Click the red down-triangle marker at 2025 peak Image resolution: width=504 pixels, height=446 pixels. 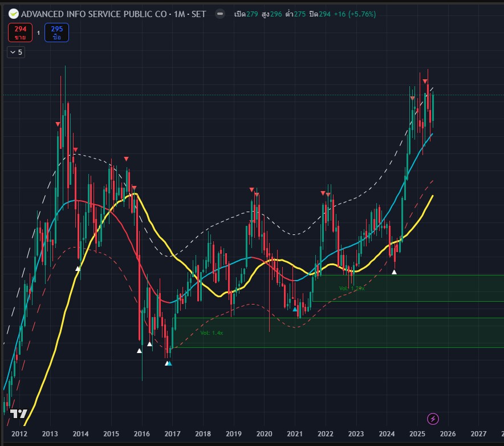pos(425,82)
